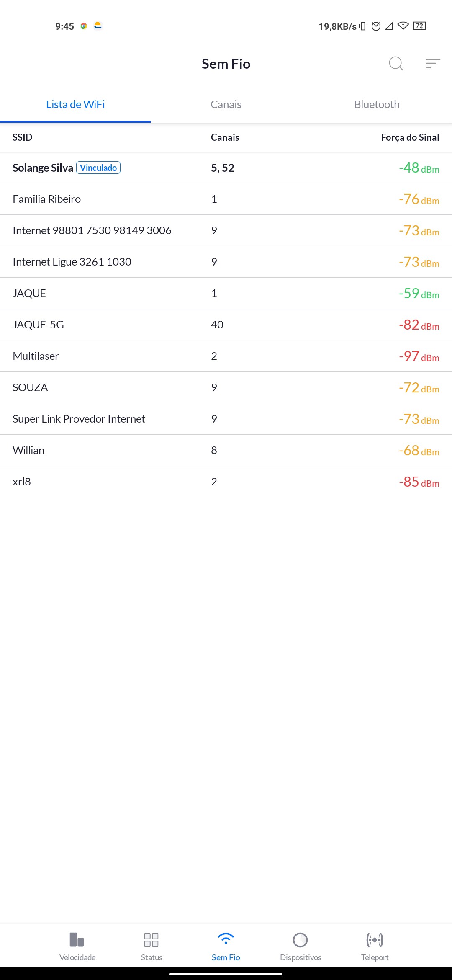
Task: Open the Velocidade speed test icon
Action: [x=77, y=940]
